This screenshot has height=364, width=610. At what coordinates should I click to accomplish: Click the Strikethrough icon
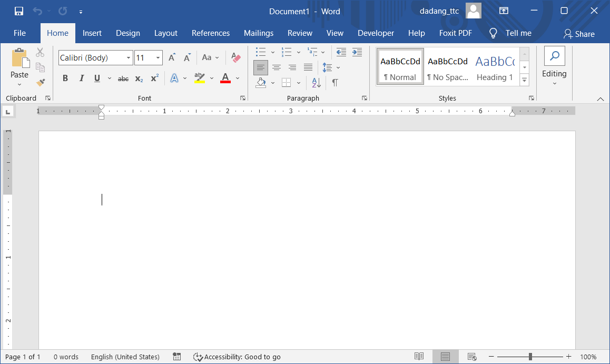(x=123, y=78)
